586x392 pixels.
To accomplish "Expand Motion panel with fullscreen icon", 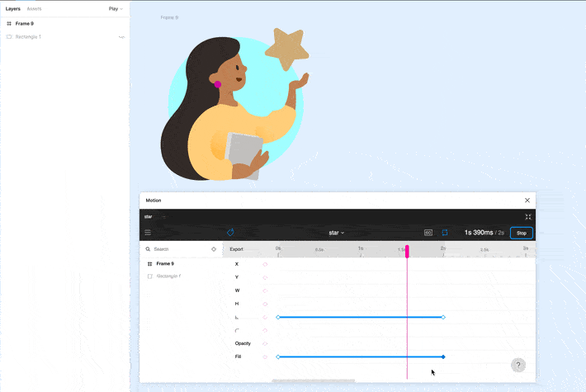I will point(528,217).
